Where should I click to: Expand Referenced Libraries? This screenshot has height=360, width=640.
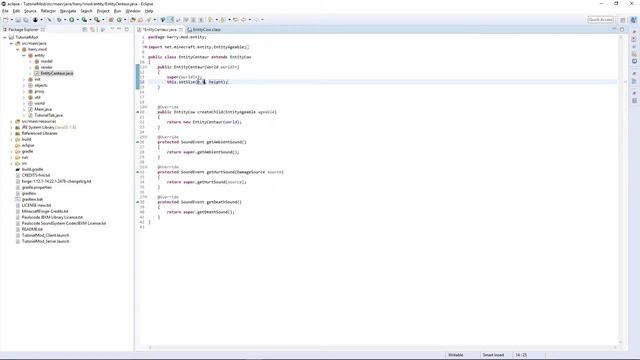pos(11,133)
